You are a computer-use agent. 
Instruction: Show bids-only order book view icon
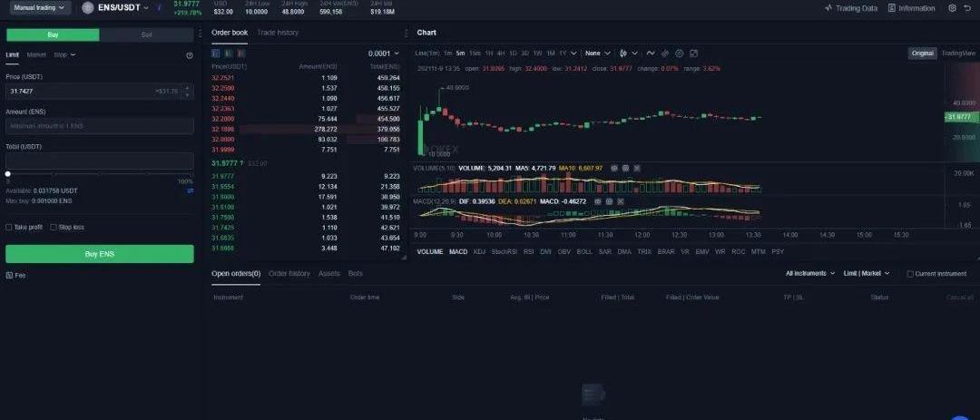point(228,54)
